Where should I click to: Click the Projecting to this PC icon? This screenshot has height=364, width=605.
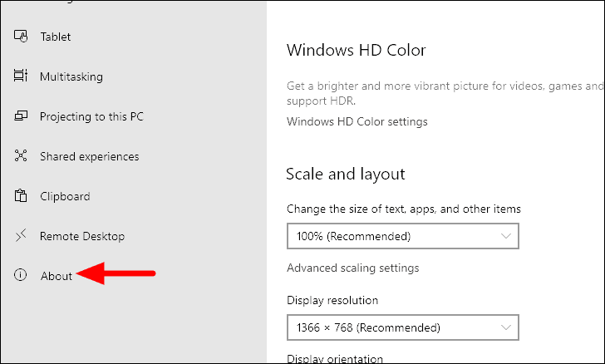click(21, 116)
